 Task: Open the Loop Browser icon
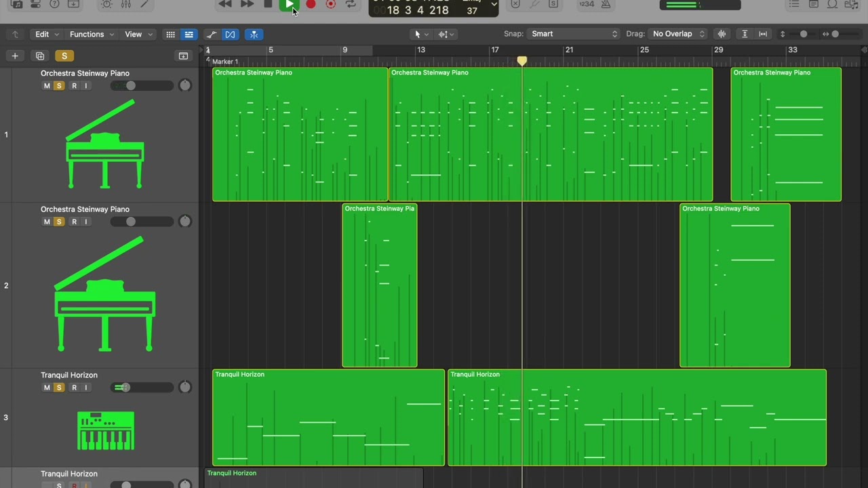click(832, 4)
